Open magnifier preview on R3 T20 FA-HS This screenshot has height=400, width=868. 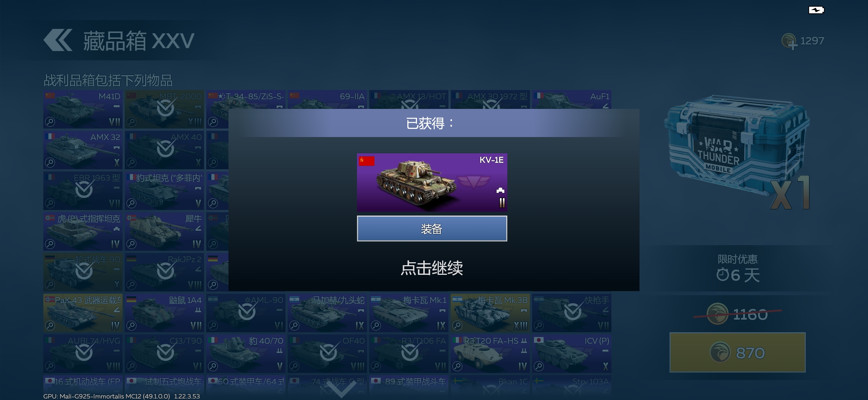click(x=457, y=366)
